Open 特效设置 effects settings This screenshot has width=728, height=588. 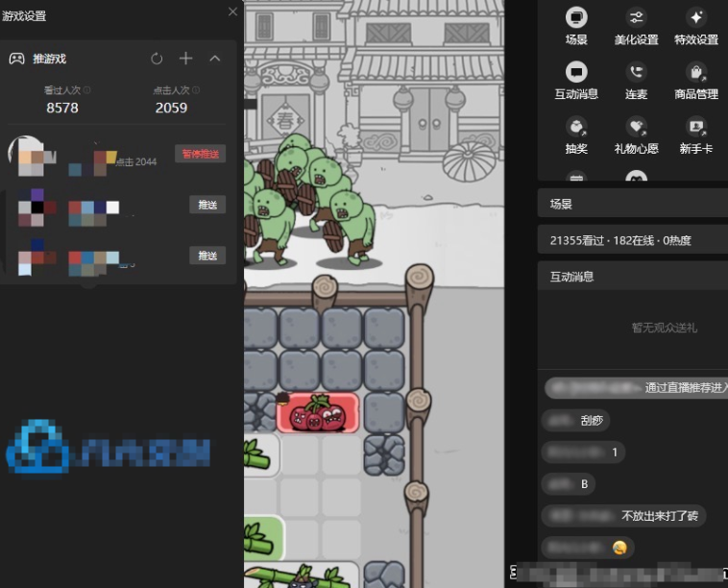coord(696,18)
